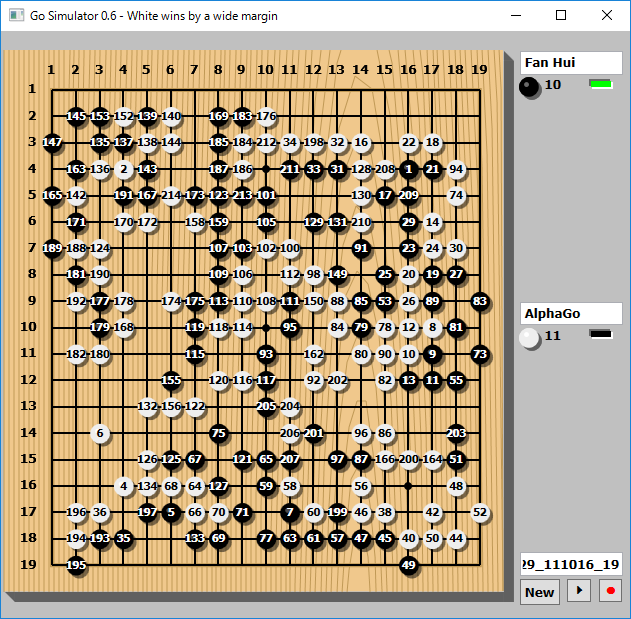Click the AlphaGo player name field
631x619 pixels.
coord(571,314)
